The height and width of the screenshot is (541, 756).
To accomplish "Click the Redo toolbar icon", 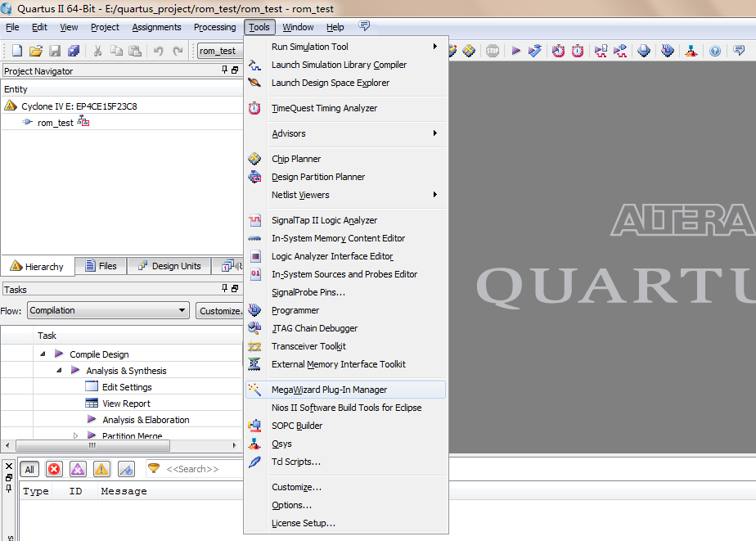I will tap(178, 51).
